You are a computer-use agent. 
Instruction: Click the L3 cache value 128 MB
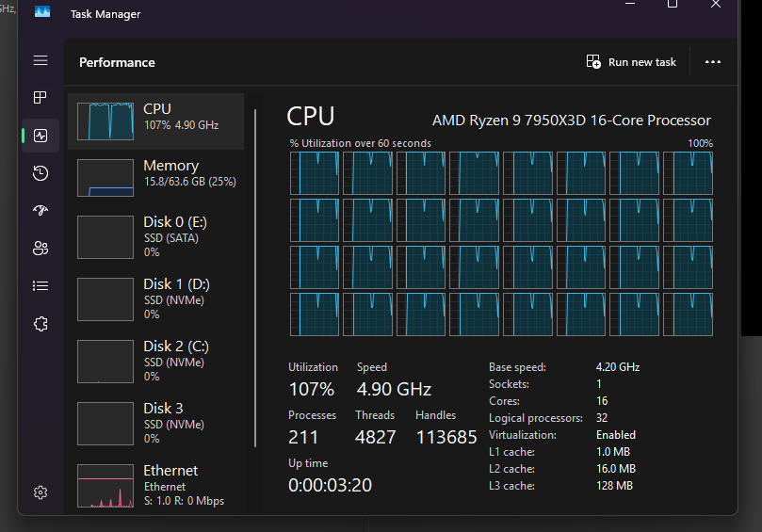tap(614, 485)
